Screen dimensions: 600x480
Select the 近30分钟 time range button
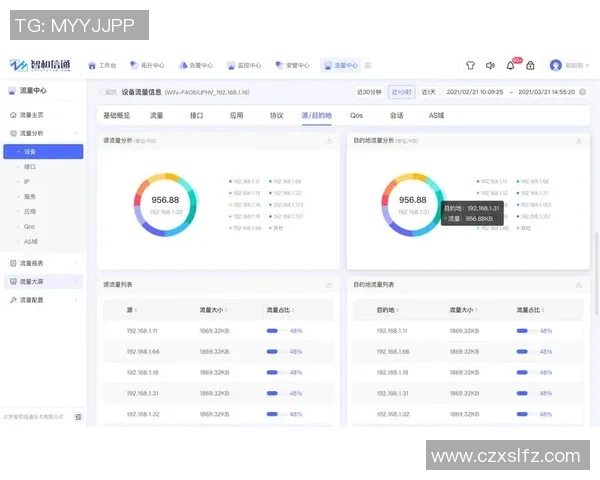click(370, 91)
